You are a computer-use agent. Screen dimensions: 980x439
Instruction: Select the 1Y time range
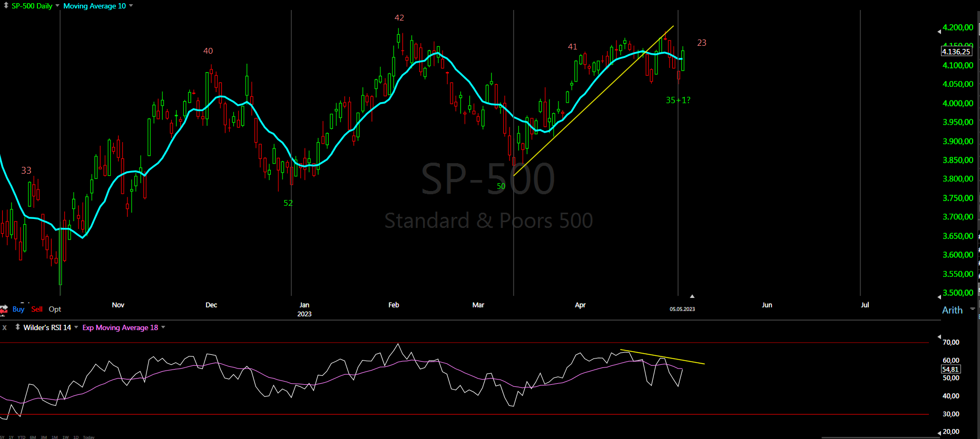11,437
